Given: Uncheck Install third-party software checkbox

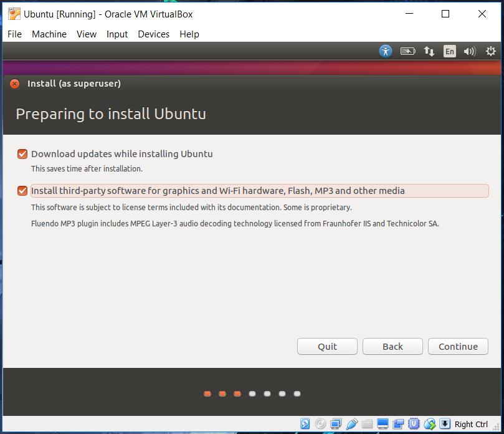Looking at the screenshot, I should point(22,191).
